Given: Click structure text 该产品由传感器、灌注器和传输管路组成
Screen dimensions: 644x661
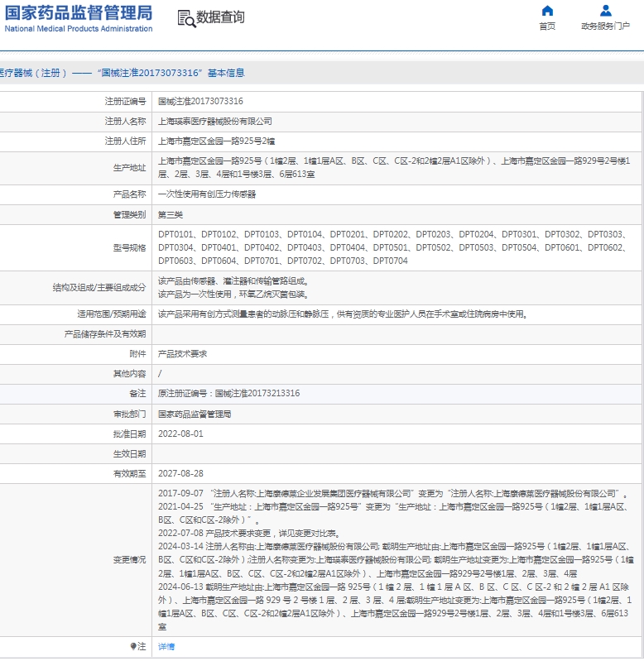Looking at the screenshot, I should 233,281.
